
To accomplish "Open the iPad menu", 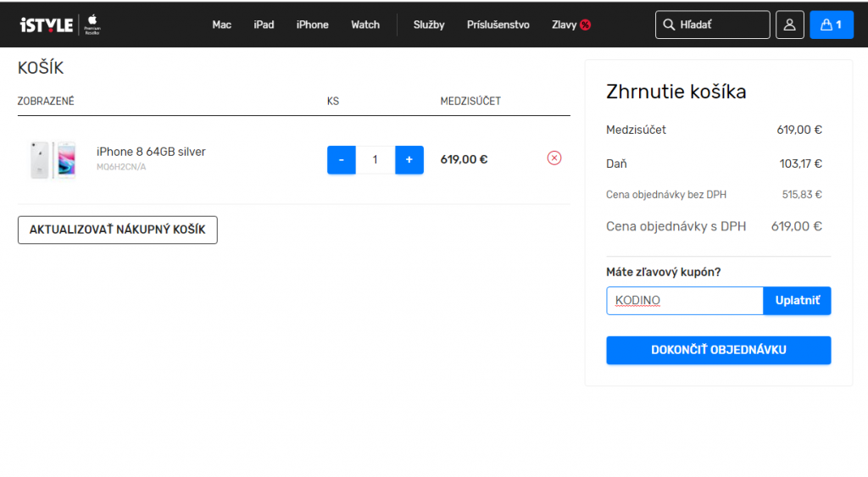I will point(264,25).
